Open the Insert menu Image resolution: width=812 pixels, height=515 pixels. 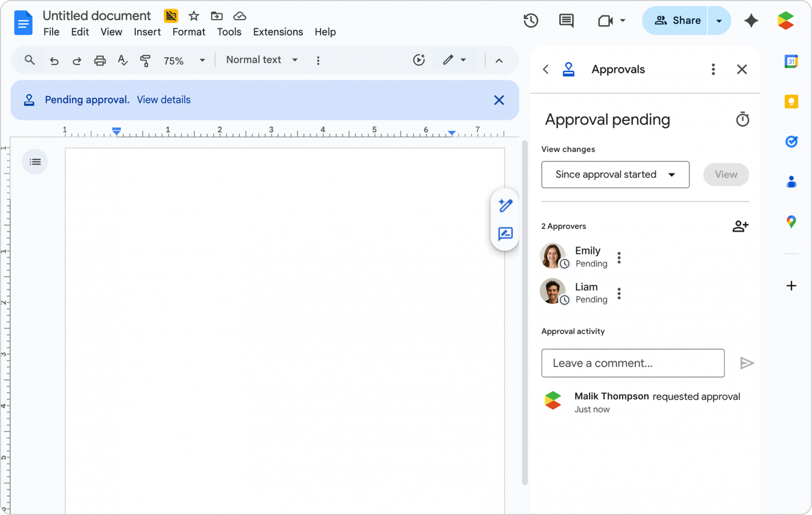tap(147, 32)
